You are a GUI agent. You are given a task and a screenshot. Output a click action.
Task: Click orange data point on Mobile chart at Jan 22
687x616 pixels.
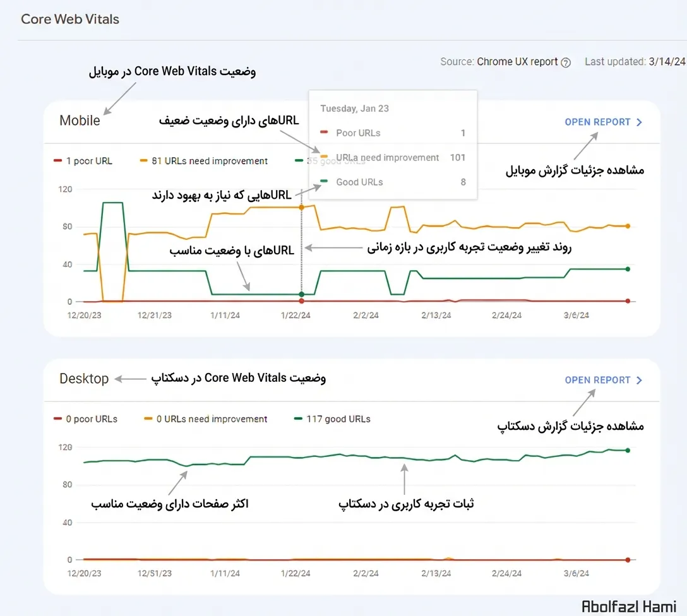coord(301,207)
